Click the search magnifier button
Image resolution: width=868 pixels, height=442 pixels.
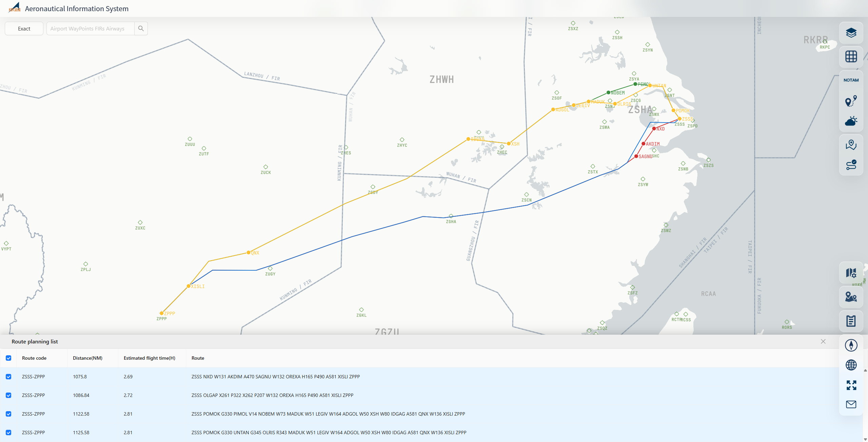pos(141,29)
